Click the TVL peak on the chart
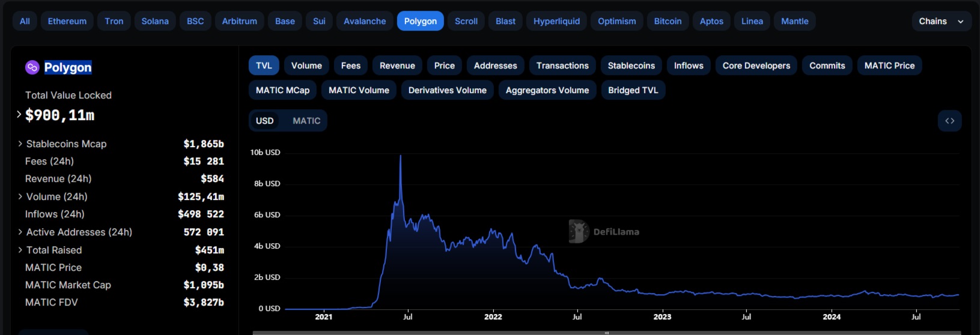Image resolution: width=980 pixels, height=335 pixels. (x=401, y=156)
